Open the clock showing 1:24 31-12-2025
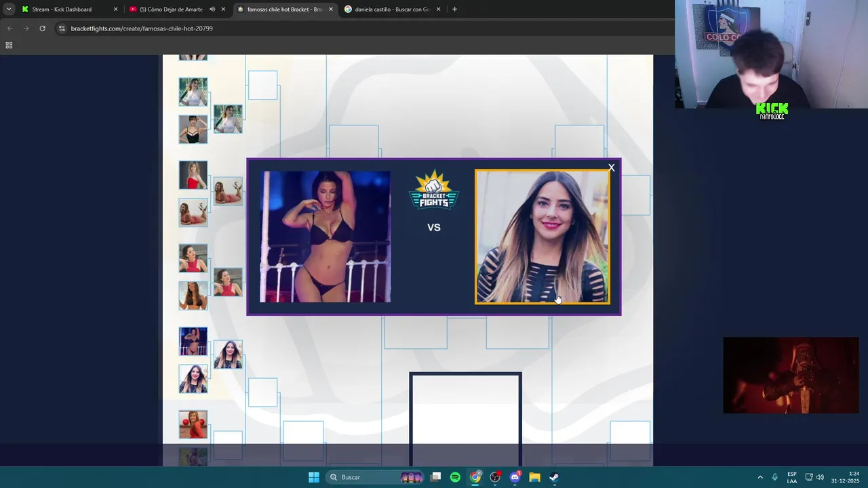 846,477
